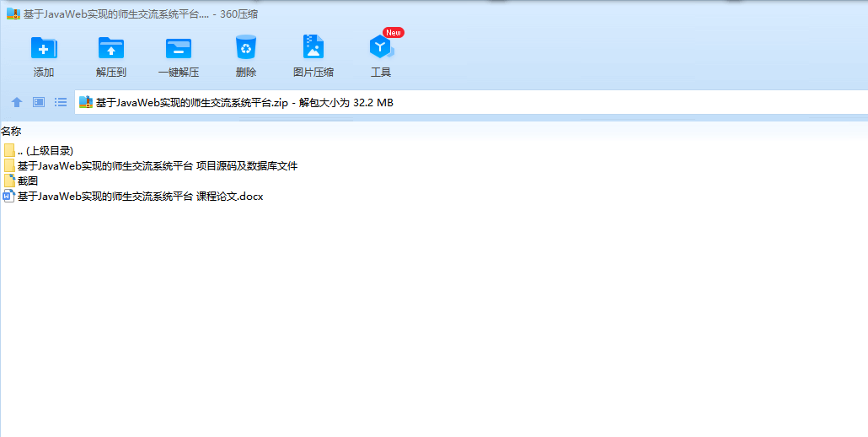Click the 删除 label text
868x437 pixels.
tap(246, 72)
